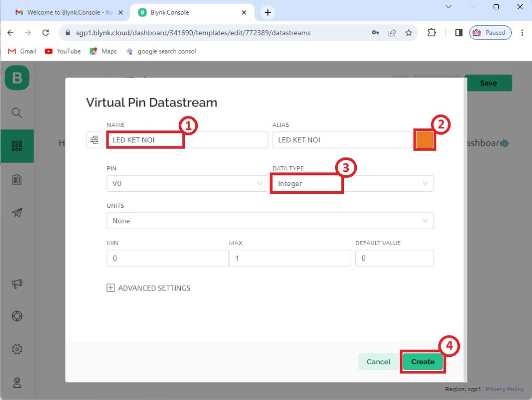
Task: Open the Units dropdown showing None
Action: point(270,221)
